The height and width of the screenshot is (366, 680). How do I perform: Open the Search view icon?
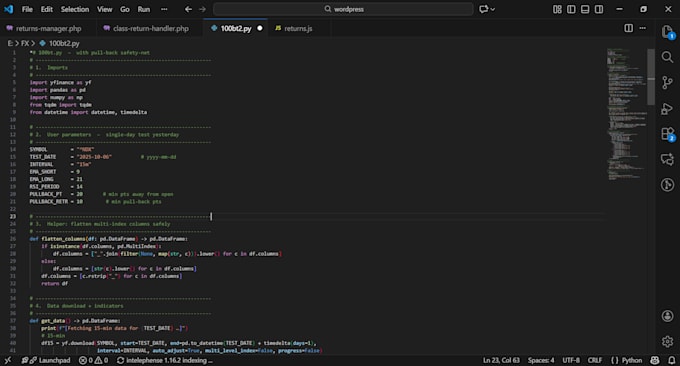tap(667, 57)
